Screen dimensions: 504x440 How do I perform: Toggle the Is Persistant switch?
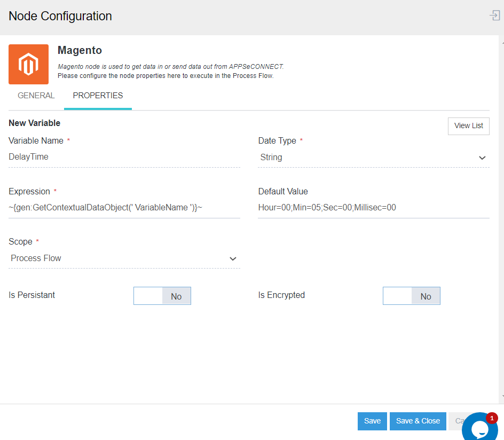[x=162, y=296]
